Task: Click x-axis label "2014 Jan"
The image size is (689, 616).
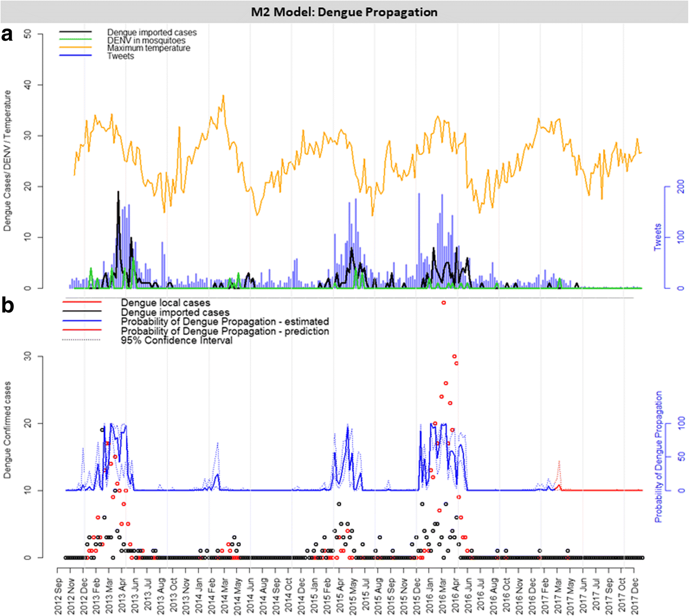Action: [x=199, y=597]
